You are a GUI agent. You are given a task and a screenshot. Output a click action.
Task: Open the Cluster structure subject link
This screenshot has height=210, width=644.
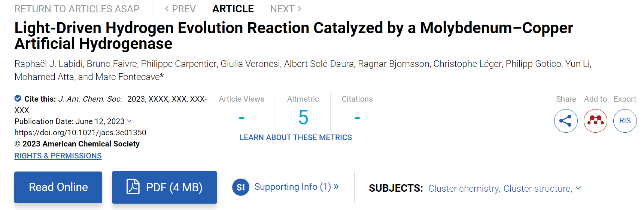538,188
